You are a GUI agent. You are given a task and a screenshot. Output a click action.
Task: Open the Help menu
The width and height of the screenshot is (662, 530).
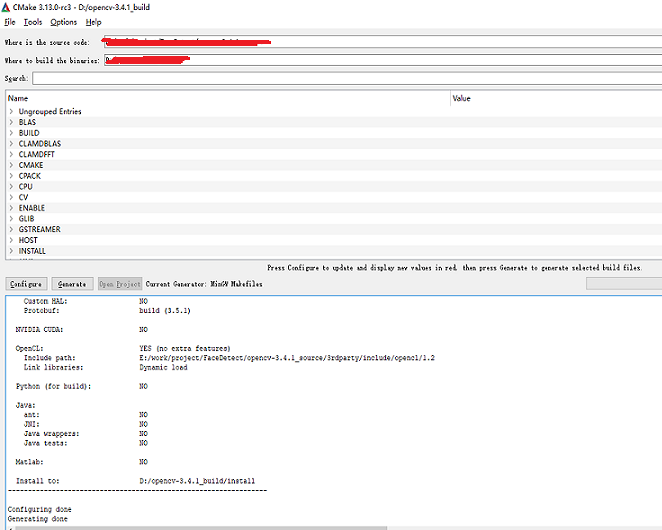tap(93, 22)
